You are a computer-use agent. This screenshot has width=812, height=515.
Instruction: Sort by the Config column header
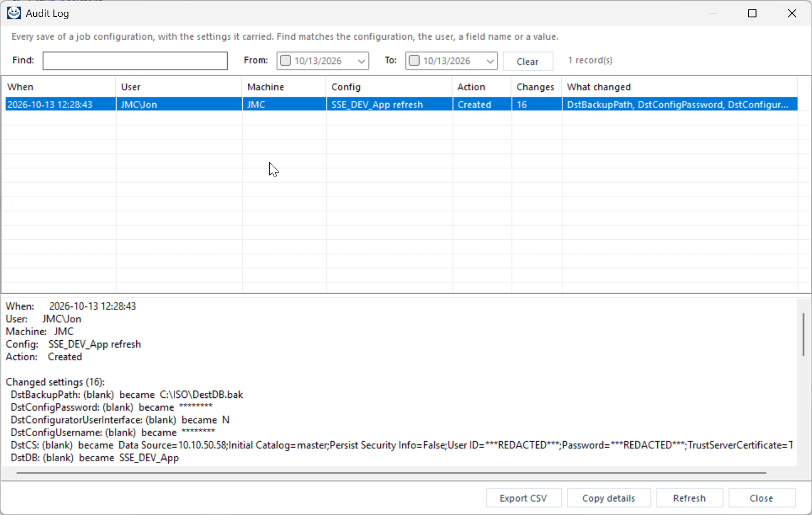click(389, 87)
